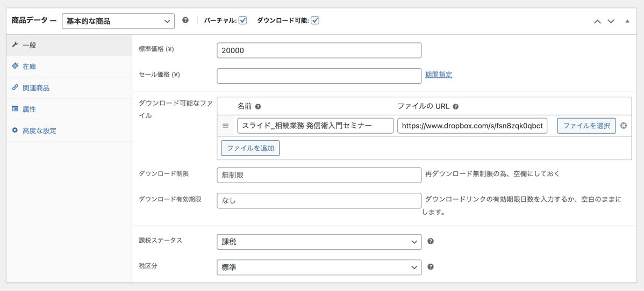Viewport: 644px width, 291px height.
Task: Click help icon beside 課税ステータス dropdown
Action: [431, 242]
